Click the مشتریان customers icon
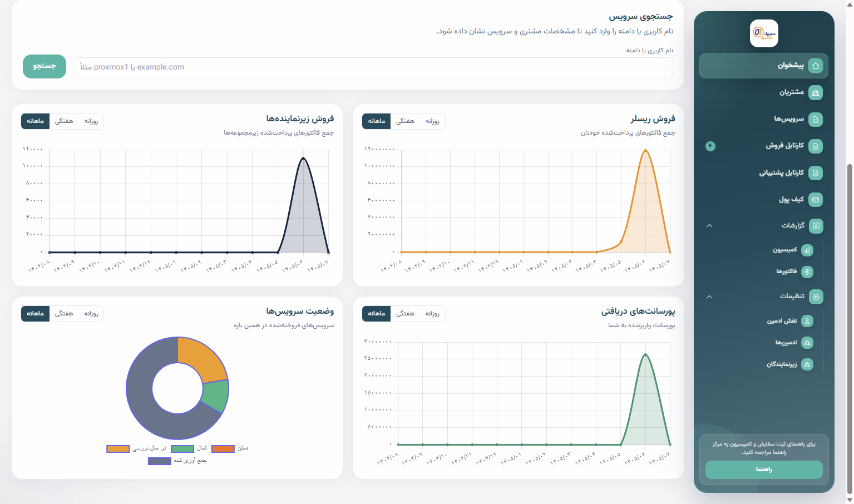 [816, 92]
